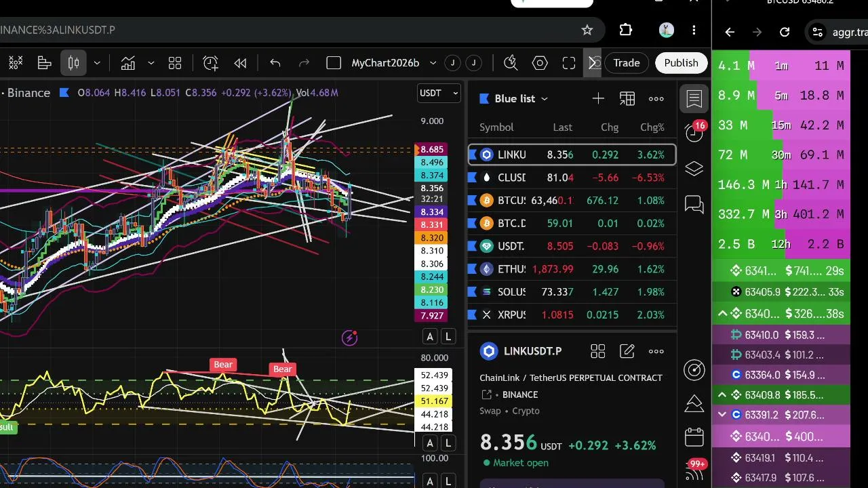
Task: Click the MyChart2026b layout name
Action: point(385,63)
